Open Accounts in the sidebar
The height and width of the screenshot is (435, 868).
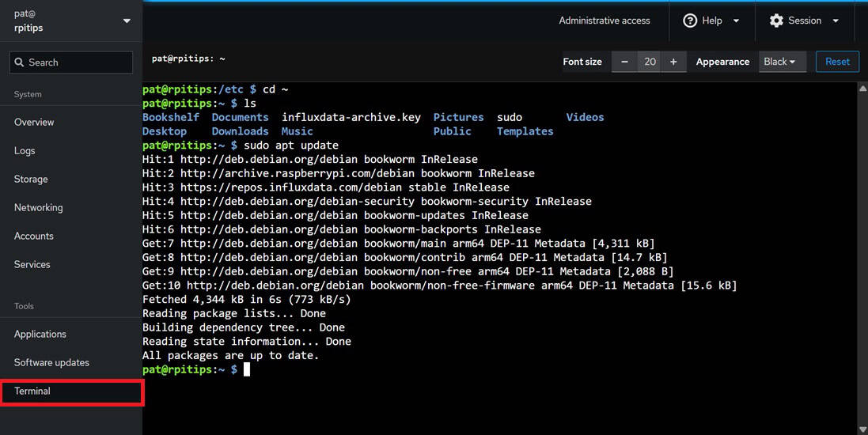tap(34, 236)
